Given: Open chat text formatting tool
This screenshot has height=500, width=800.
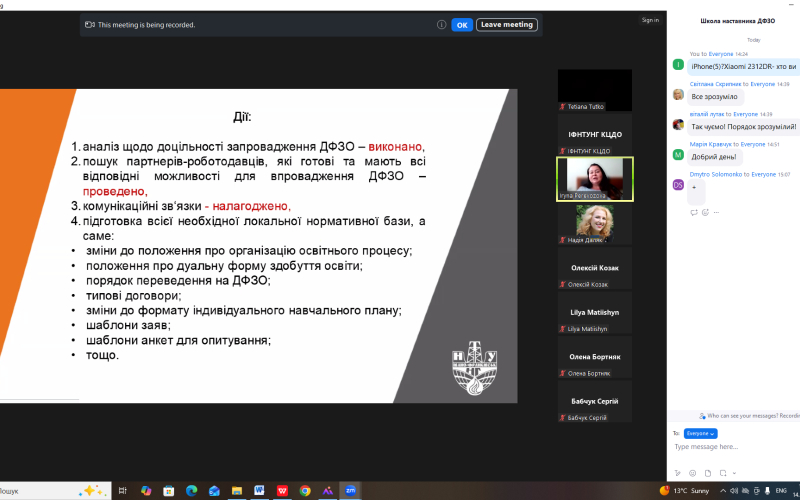Looking at the screenshot, I should point(678,473).
